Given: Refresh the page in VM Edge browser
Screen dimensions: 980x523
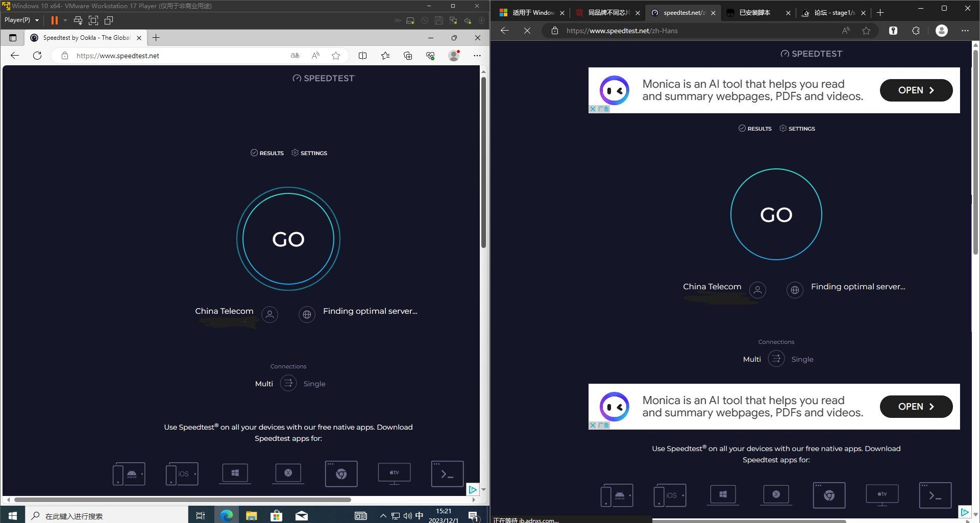Looking at the screenshot, I should coord(37,56).
